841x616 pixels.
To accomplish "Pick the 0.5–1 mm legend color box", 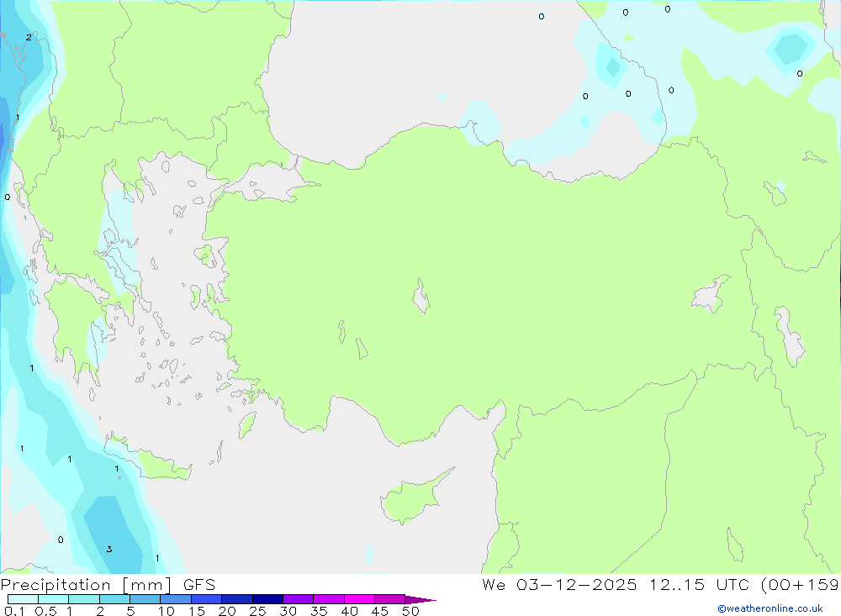I will (53, 599).
